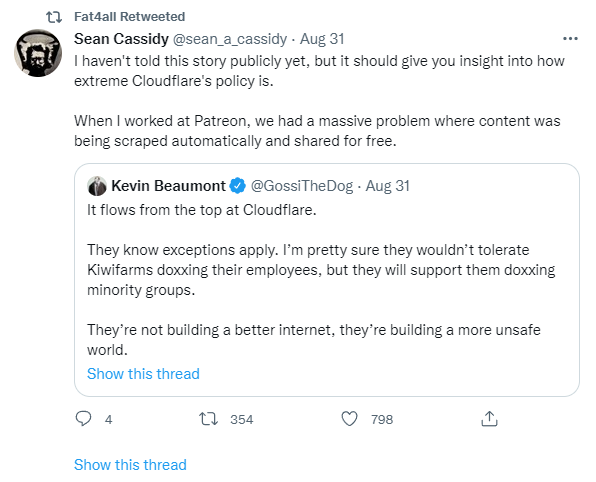
Task: Open the quoted tweet body text
Action: [321, 280]
